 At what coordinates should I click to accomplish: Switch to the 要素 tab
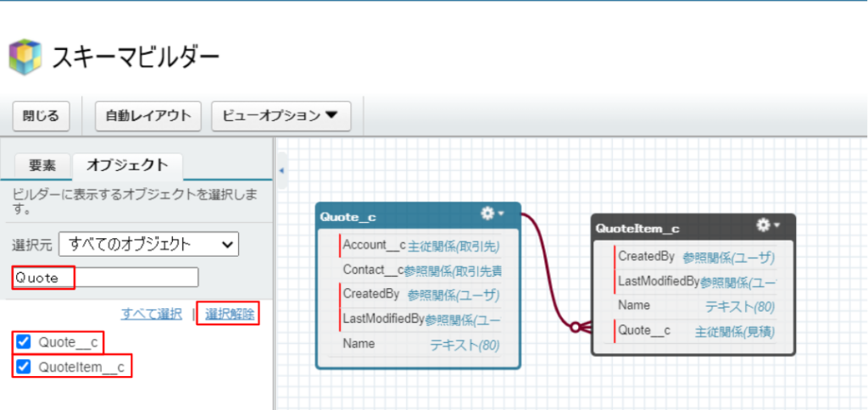pyautogui.click(x=42, y=165)
